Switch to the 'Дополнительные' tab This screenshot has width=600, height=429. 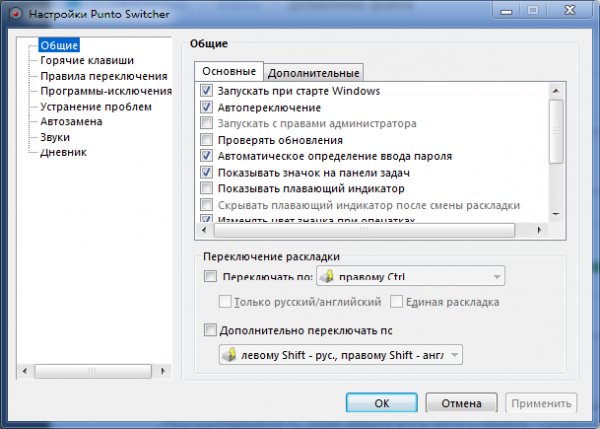click(x=313, y=73)
